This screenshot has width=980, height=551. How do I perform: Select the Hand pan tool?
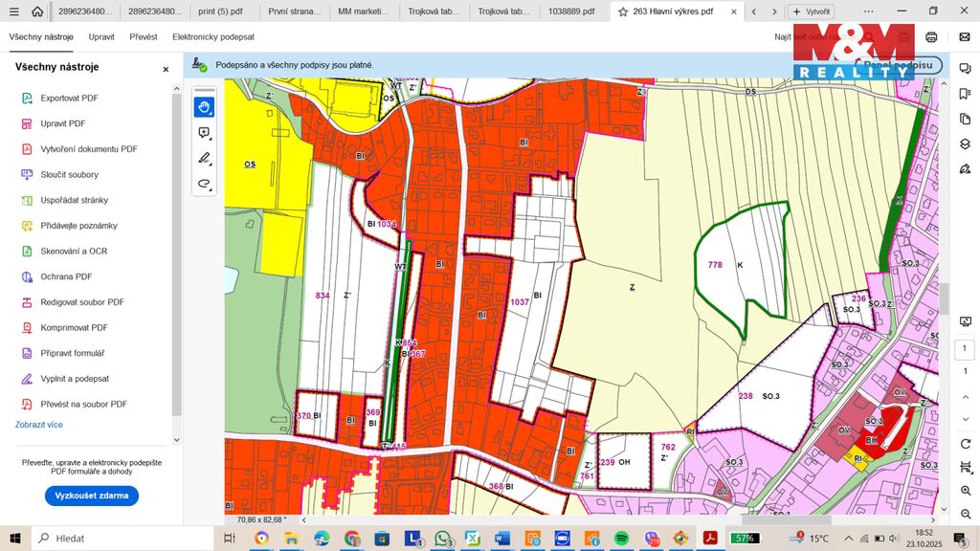point(204,107)
